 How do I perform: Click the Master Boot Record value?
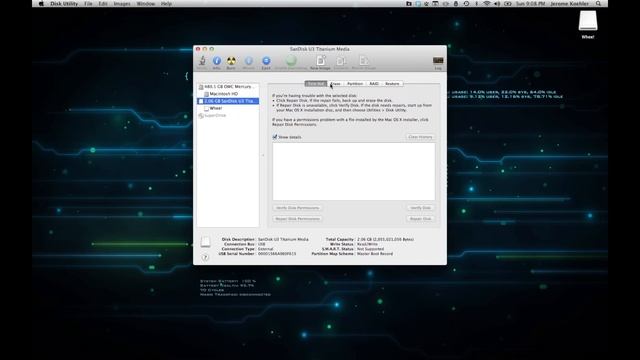tap(375, 253)
